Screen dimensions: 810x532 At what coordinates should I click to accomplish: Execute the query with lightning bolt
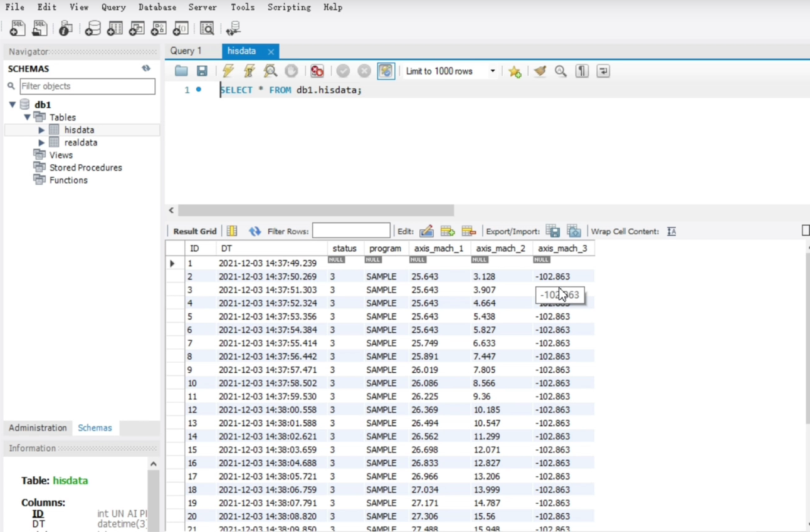pyautogui.click(x=228, y=71)
